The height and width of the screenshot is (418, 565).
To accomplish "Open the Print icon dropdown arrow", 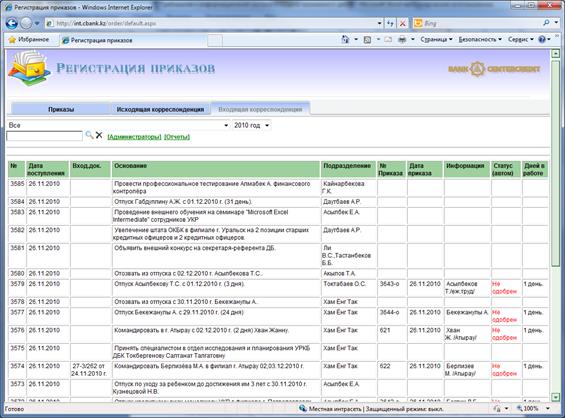I will (413, 40).
